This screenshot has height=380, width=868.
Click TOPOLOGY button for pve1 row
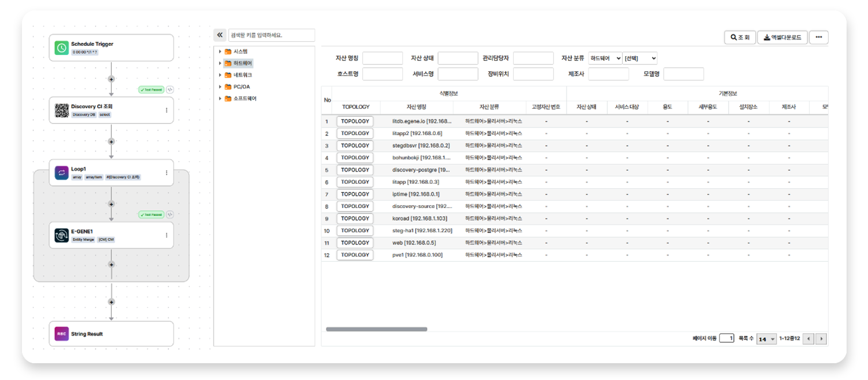click(355, 255)
